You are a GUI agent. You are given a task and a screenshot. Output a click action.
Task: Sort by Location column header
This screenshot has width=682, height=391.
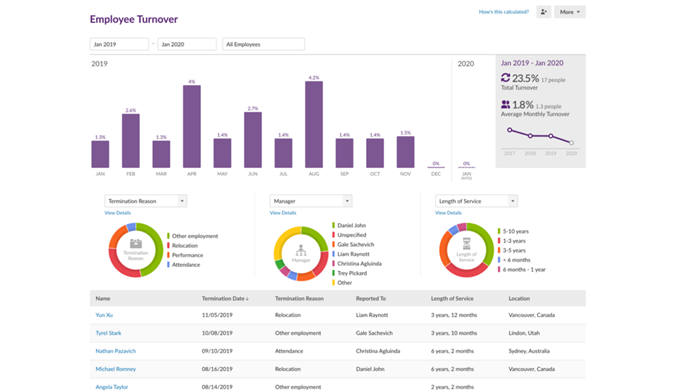click(x=519, y=298)
